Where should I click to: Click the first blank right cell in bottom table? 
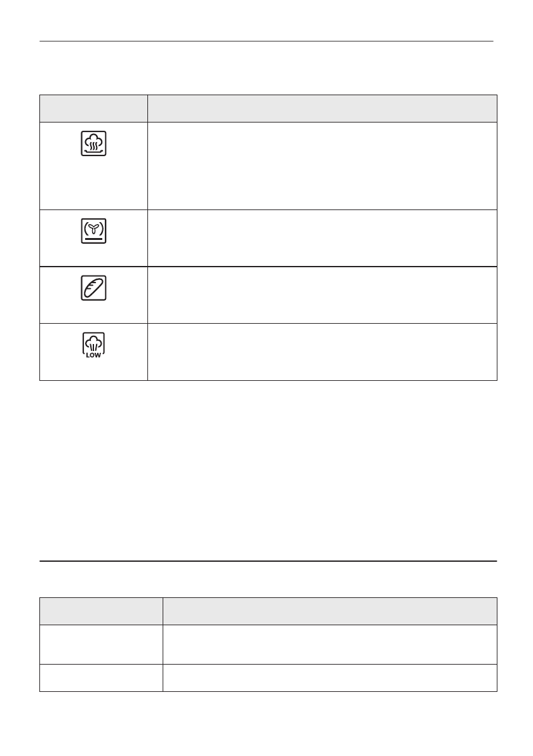pyautogui.click(x=330, y=644)
